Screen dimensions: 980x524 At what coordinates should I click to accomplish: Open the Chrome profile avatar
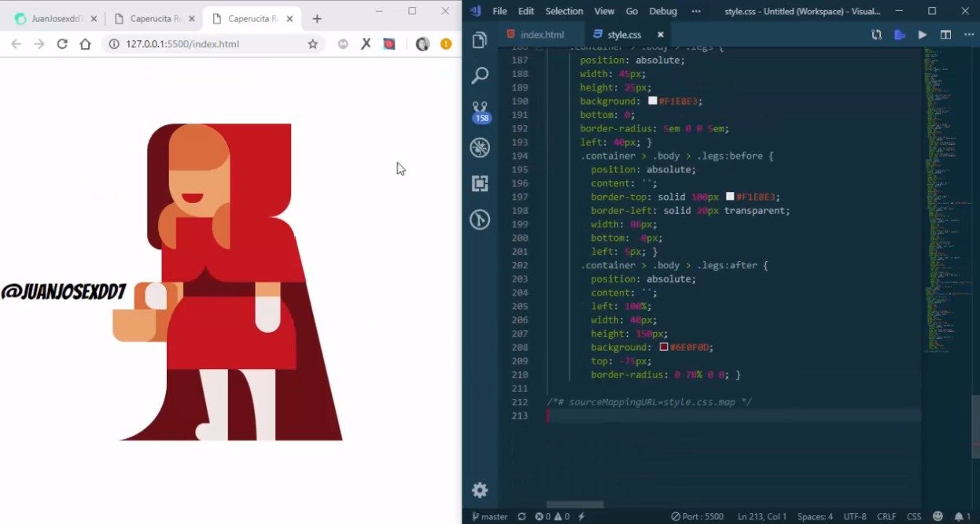422,44
